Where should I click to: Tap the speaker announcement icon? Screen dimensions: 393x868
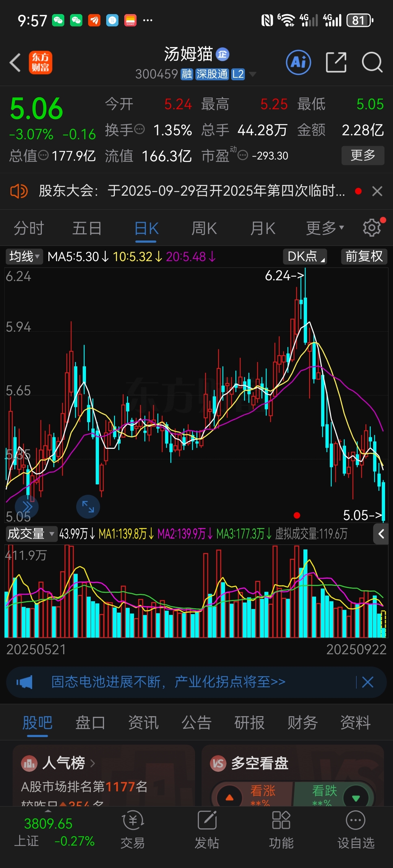click(19, 191)
